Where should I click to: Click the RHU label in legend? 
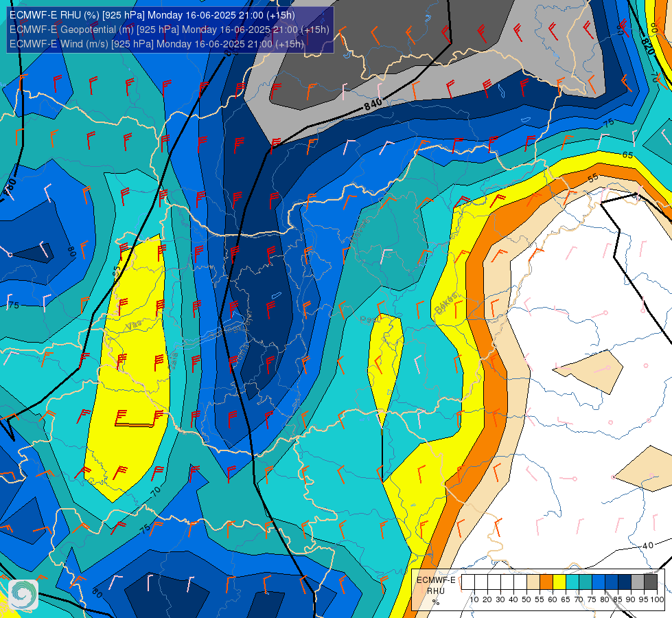point(435,591)
